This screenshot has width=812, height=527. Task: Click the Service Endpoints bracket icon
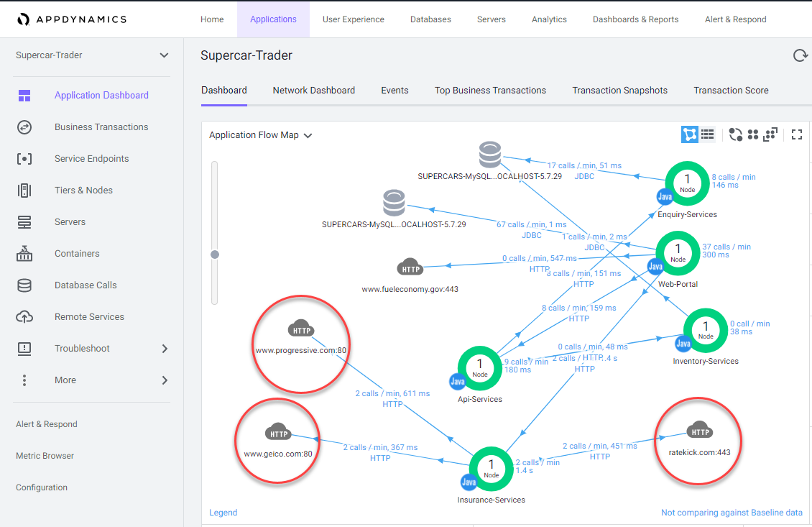pos(24,159)
